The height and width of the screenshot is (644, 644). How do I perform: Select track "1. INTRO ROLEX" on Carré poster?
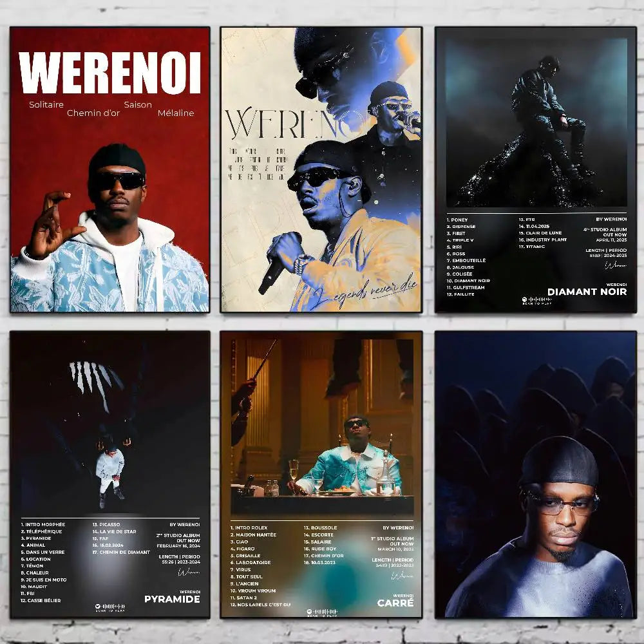[251, 527]
